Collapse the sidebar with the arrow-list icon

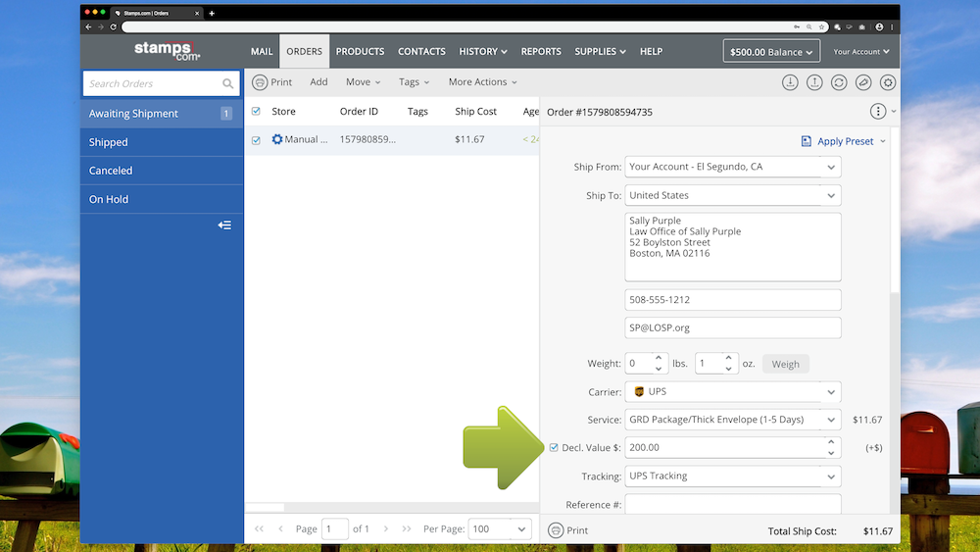tap(224, 226)
